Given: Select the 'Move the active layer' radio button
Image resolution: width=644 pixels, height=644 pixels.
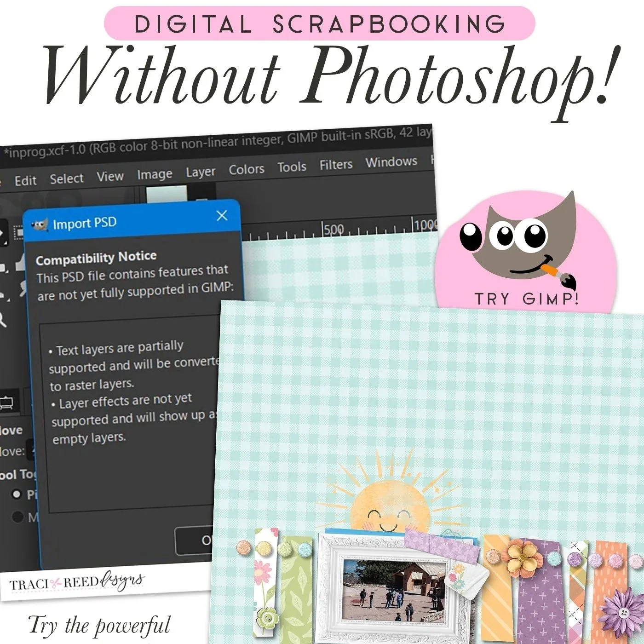Looking at the screenshot, I should pos(17,517).
